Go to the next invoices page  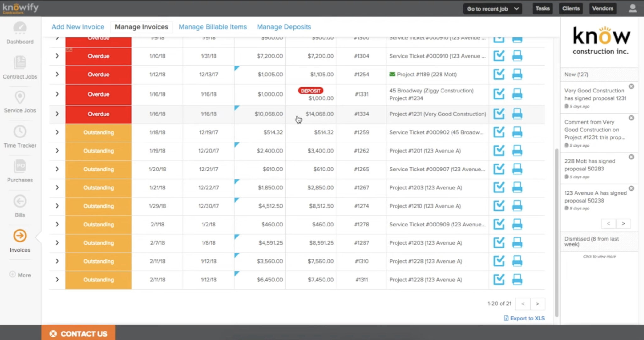point(538,304)
